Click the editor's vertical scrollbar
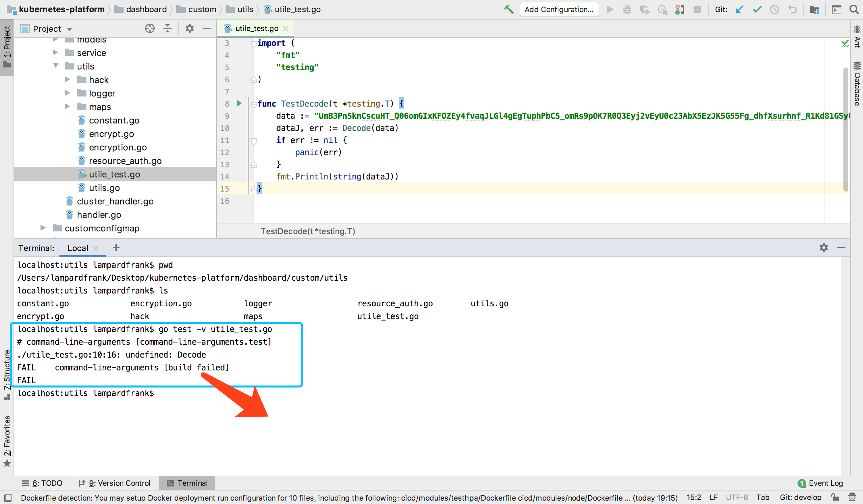 pos(845,130)
